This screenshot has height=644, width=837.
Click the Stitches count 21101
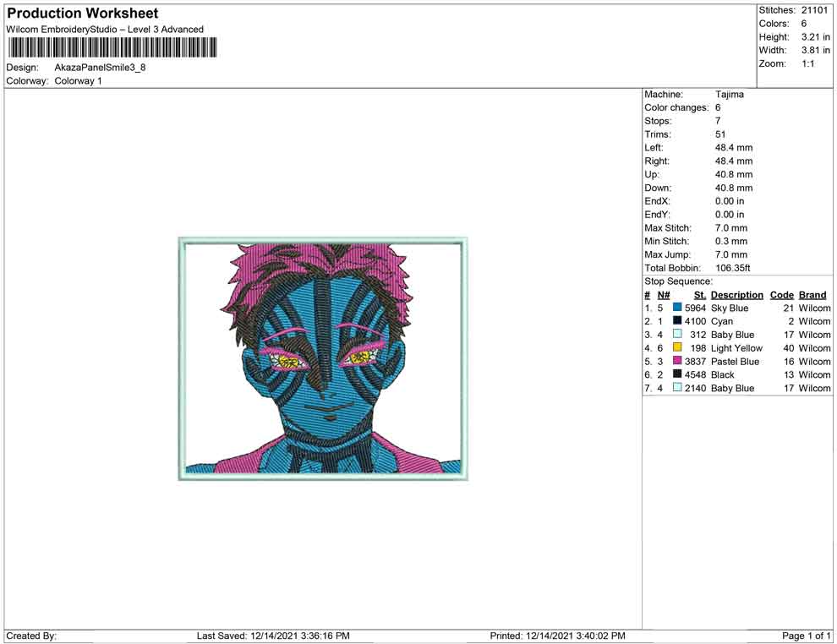point(814,10)
